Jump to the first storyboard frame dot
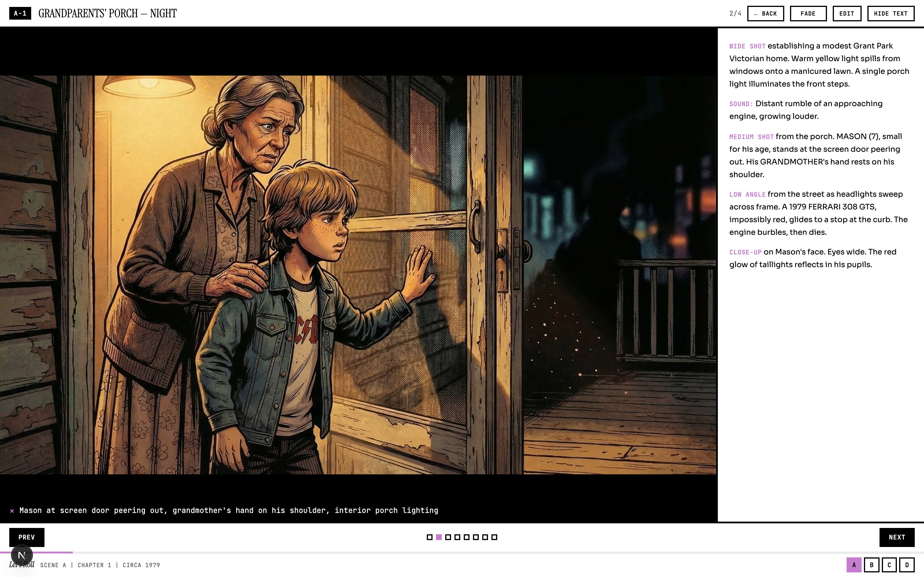Screen dimensions: 924x577 (x=430, y=537)
